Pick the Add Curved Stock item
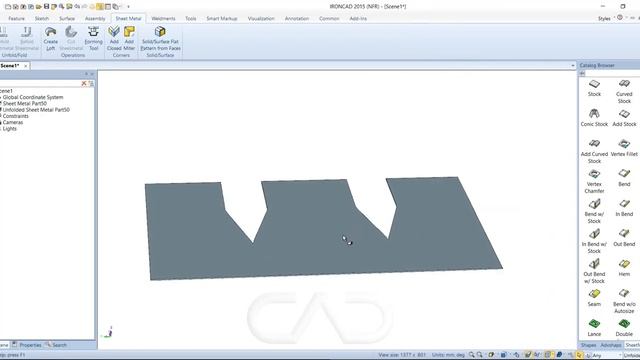Viewport: 640px width, 360px height. click(594, 151)
